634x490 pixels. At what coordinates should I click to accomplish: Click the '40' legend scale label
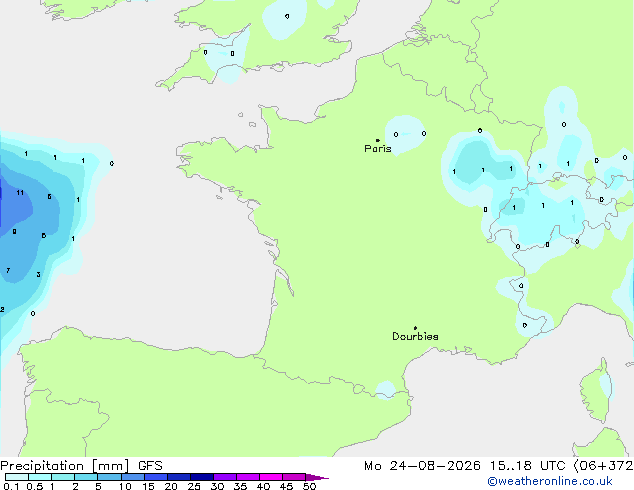click(x=263, y=486)
